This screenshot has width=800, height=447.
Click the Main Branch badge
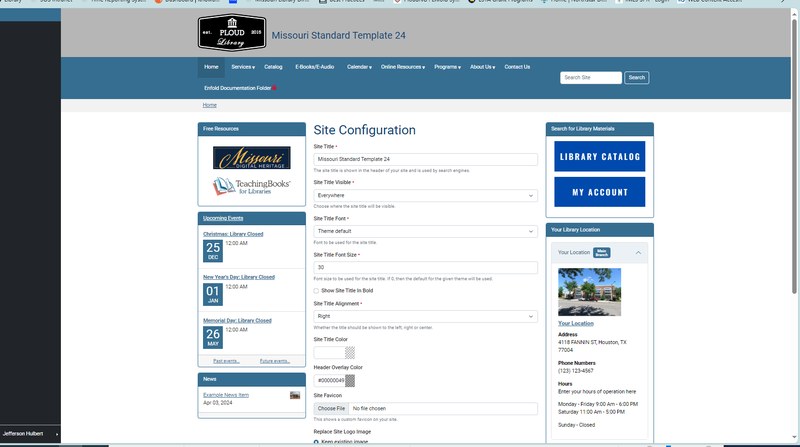(601, 252)
